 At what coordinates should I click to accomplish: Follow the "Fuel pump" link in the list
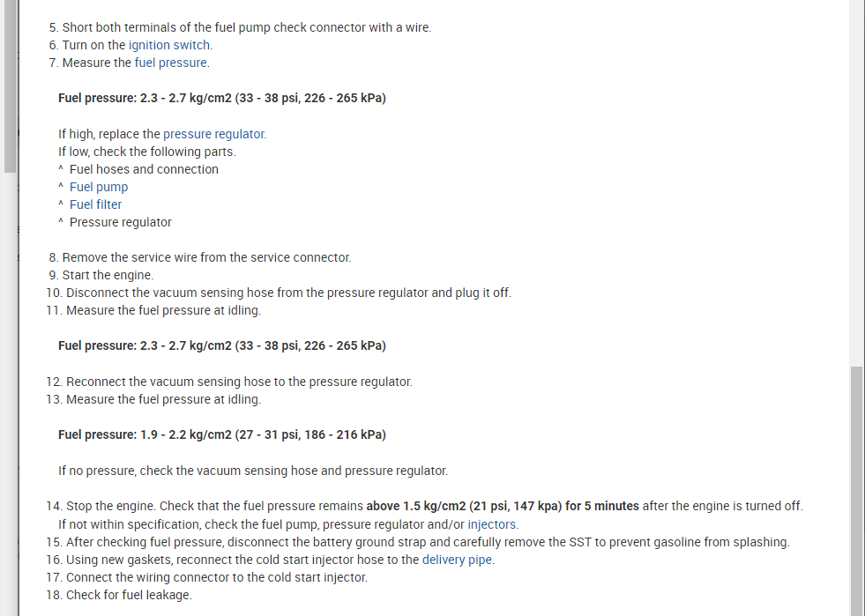click(x=99, y=187)
